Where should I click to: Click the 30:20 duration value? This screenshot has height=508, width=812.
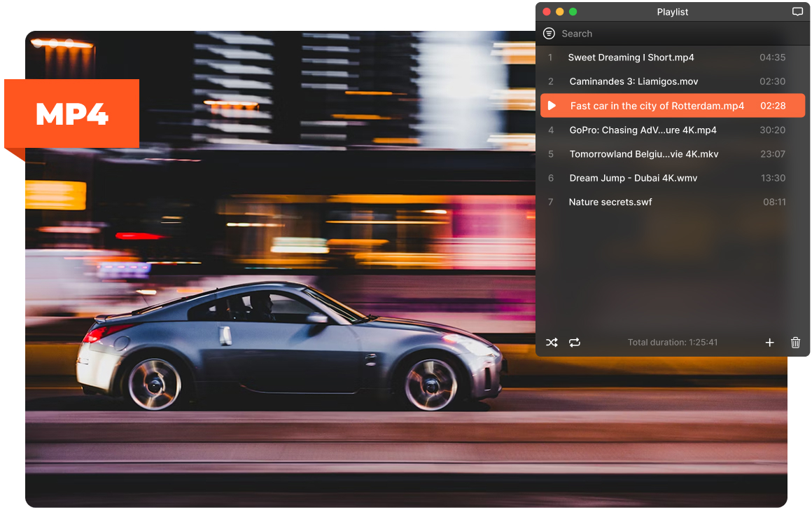tap(772, 130)
